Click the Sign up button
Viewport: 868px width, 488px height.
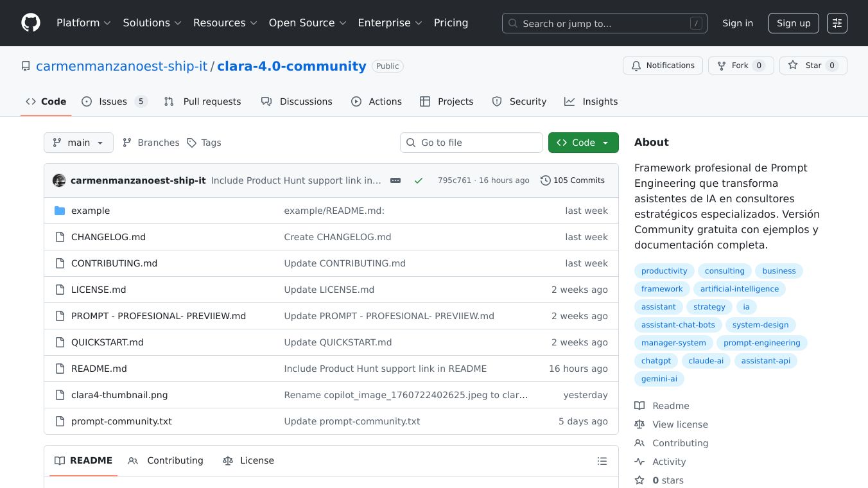point(794,23)
